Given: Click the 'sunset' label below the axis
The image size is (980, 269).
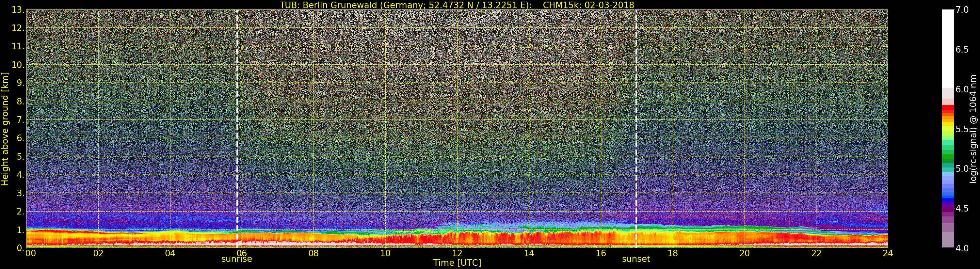Looking at the screenshot, I should pos(636,259).
